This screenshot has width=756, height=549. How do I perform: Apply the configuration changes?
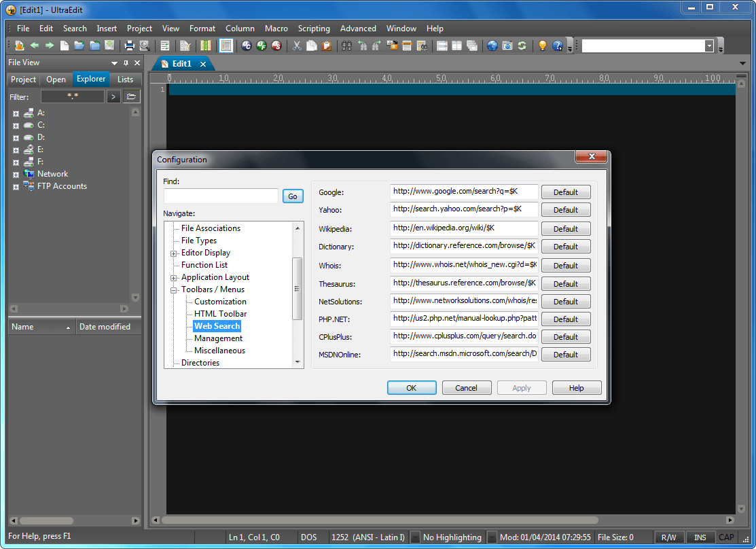pos(521,387)
